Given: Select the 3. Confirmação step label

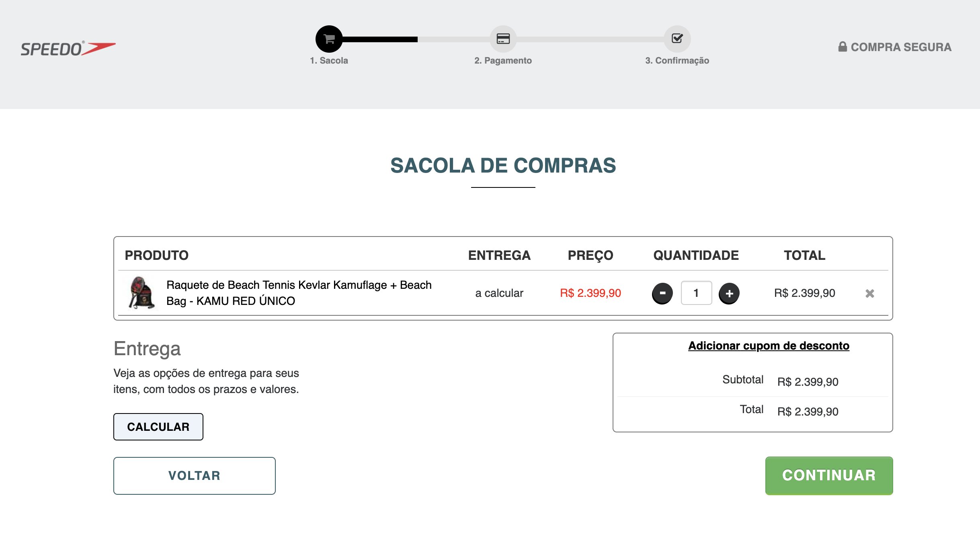Looking at the screenshot, I should pyautogui.click(x=677, y=60).
